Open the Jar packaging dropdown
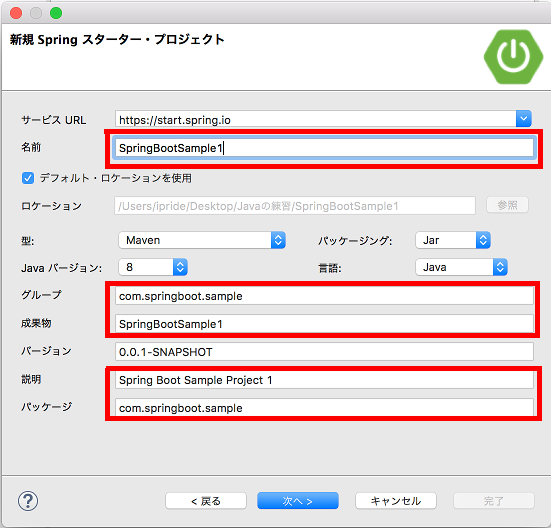551x528 pixels. (x=453, y=240)
